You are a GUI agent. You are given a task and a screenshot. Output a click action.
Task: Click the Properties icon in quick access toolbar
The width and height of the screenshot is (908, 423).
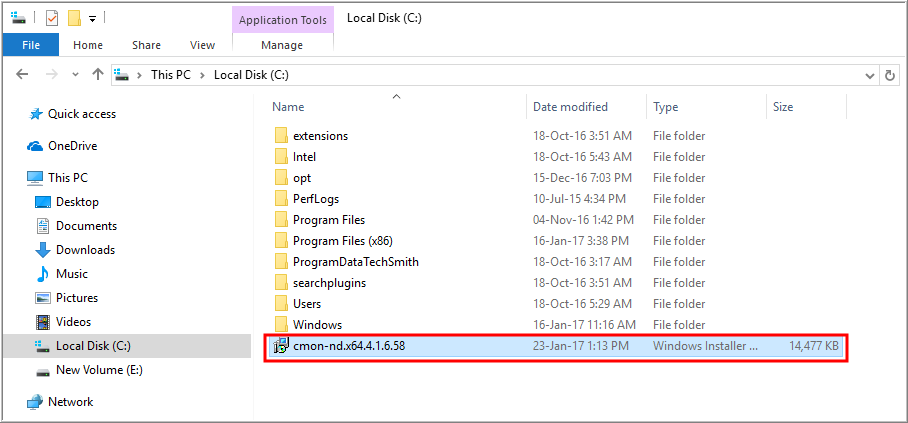[x=52, y=19]
